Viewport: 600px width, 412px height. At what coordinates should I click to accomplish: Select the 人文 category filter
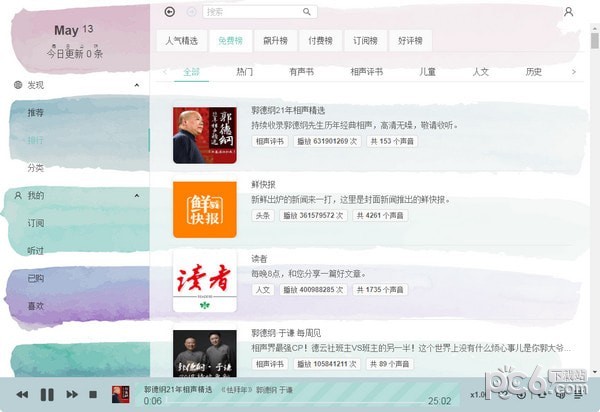coord(481,72)
